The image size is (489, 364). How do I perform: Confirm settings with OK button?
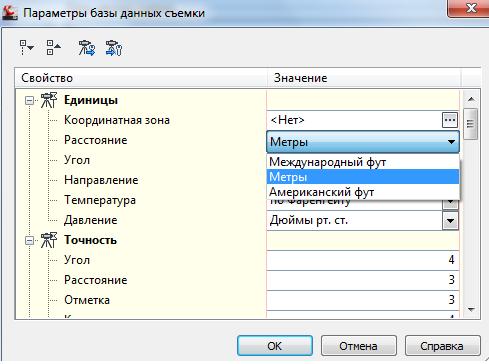275,346
